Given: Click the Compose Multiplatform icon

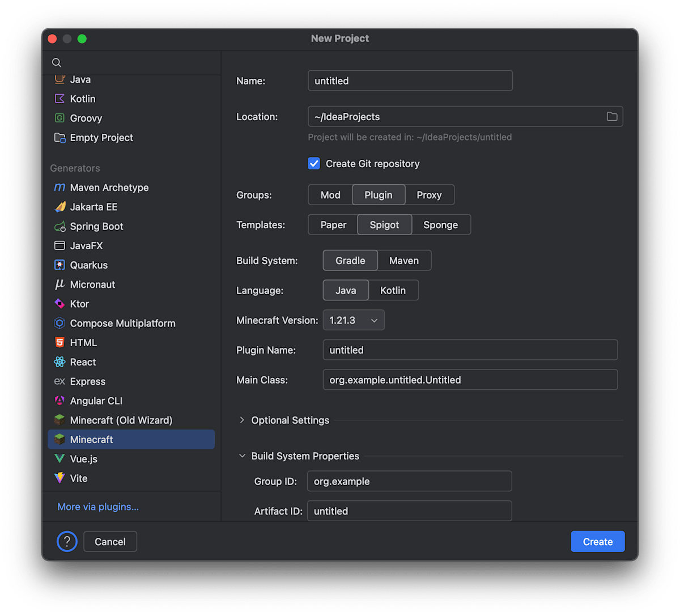Looking at the screenshot, I should (59, 323).
